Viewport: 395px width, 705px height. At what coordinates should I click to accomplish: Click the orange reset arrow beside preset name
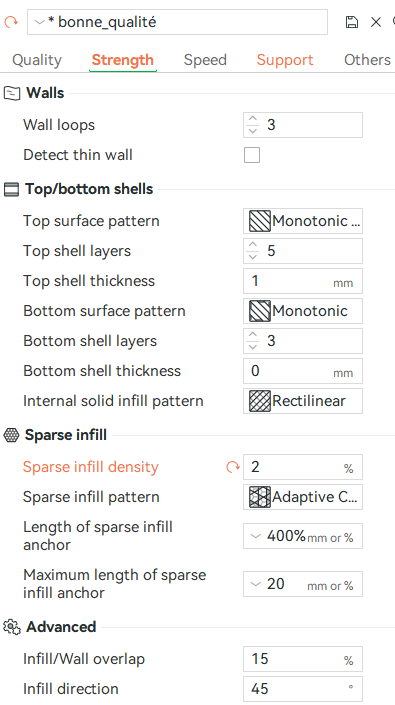click(11, 22)
